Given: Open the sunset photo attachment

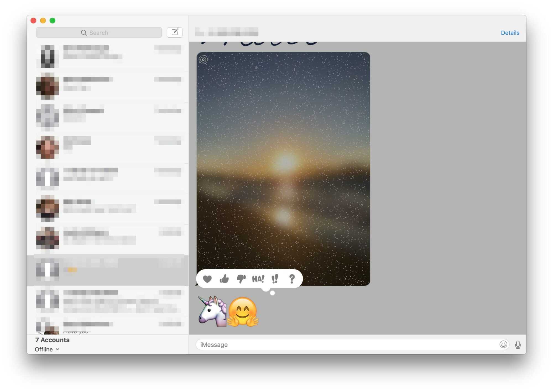Looking at the screenshot, I should point(283,166).
